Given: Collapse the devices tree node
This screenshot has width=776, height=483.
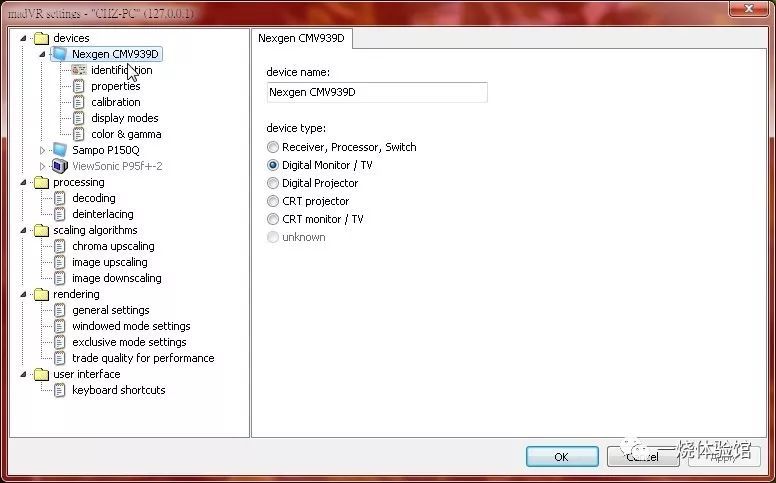Looking at the screenshot, I should tap(23, 38).
